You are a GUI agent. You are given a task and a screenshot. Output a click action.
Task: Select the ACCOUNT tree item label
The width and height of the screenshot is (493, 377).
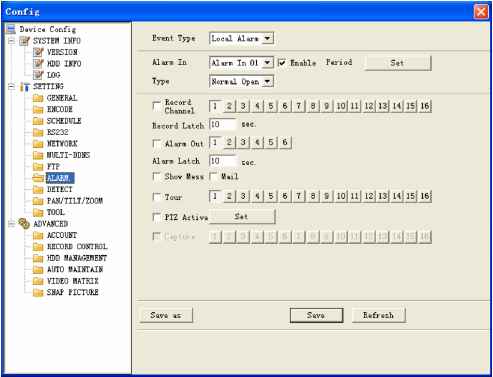(62, 235)
